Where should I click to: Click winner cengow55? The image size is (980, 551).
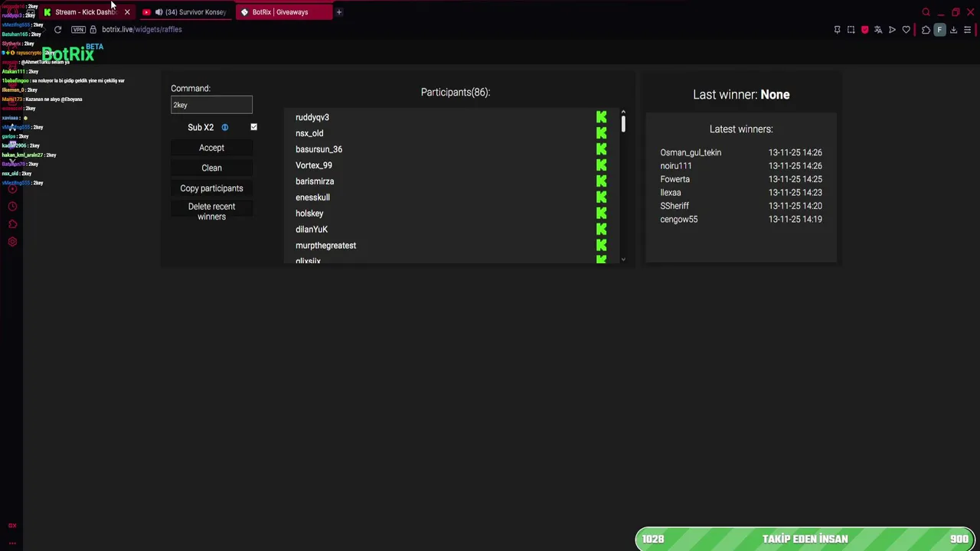[679, 219]
